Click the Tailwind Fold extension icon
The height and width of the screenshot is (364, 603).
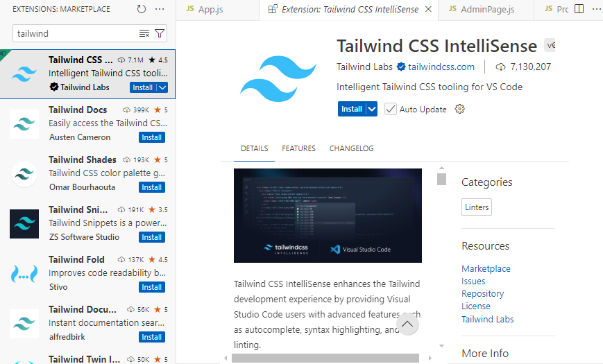(24, 274)
